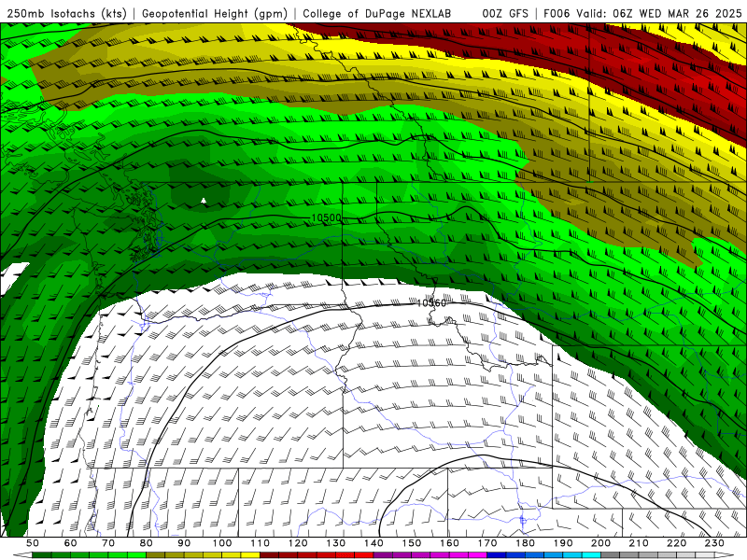The width and height of the screenshot is (747, 560).
Task: Click the 10560 height contour label
Action: (x=431, y=302)
